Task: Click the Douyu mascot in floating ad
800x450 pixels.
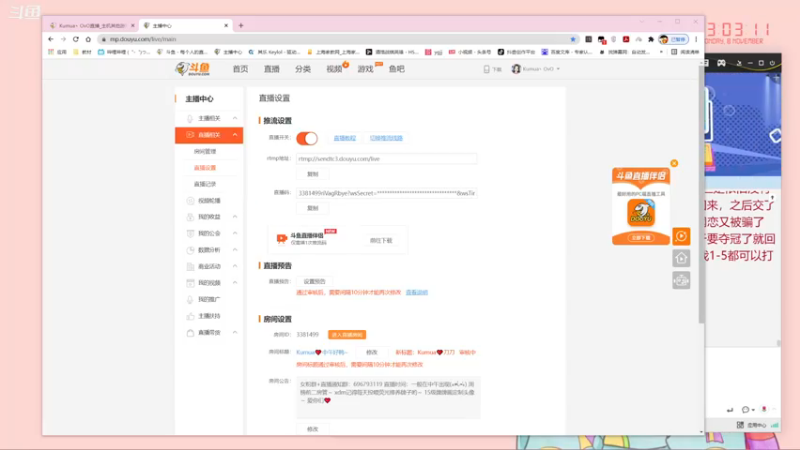Action: click(641, 213)
